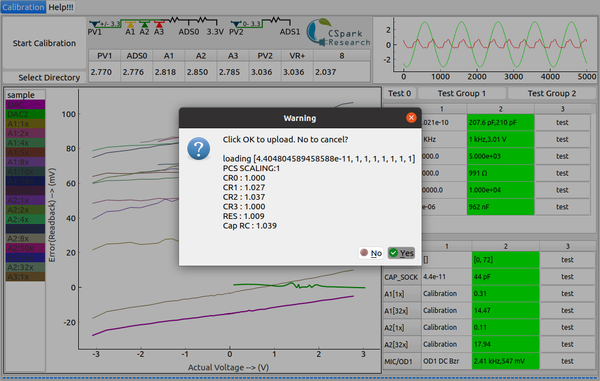This screenshot has height=381, width=600.
Task: Click the oscilloscope waveform plot at top right
Action: pos(485,50)
